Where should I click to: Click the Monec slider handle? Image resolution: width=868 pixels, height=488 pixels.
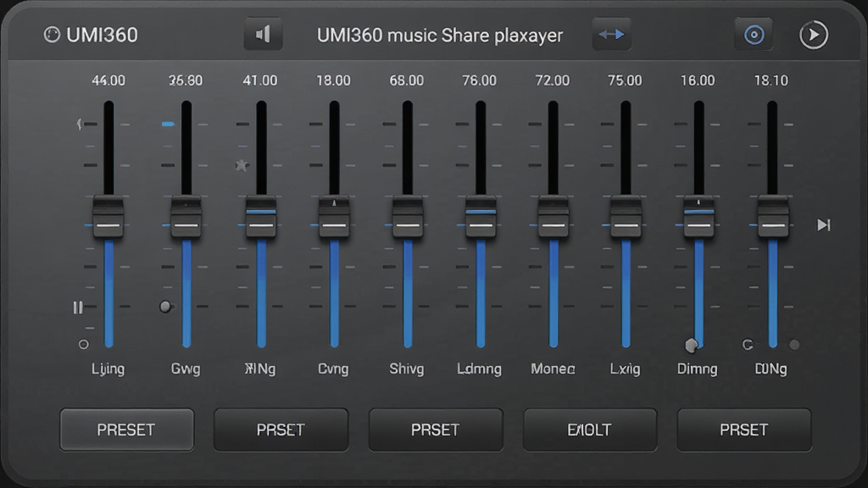point(553,217)
